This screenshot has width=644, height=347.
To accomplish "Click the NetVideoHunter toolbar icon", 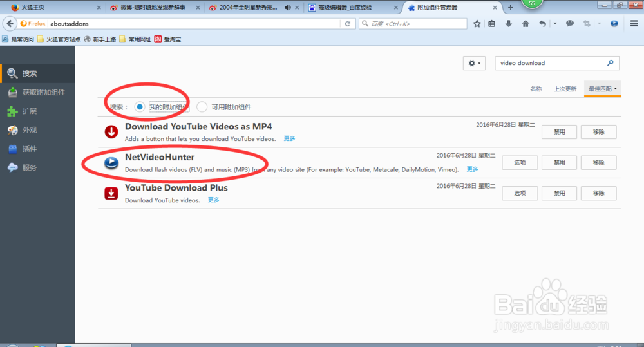I will pos(614,24).
